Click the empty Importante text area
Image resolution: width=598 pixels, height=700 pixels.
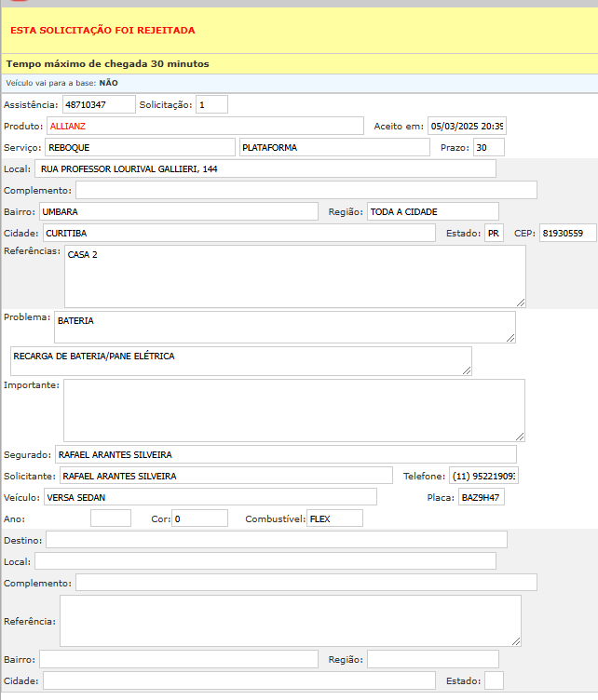[293, 410]
